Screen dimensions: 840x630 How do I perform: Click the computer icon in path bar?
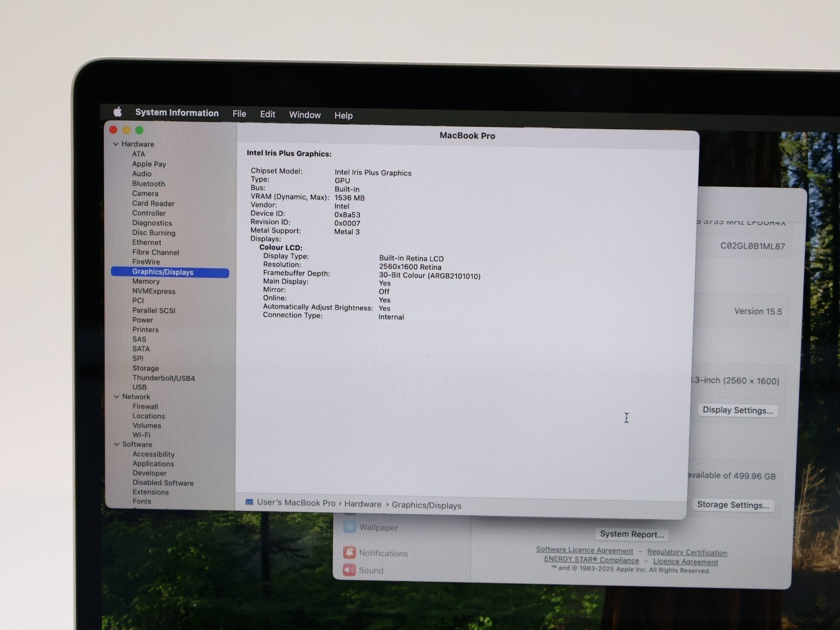coord(249,502)
